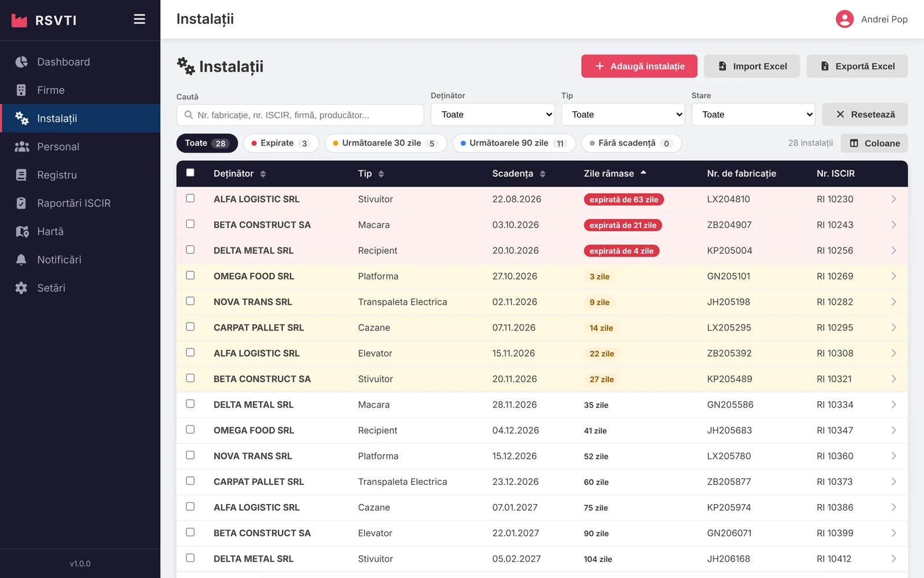Click the RSVTI logo icon

point(20,20)
